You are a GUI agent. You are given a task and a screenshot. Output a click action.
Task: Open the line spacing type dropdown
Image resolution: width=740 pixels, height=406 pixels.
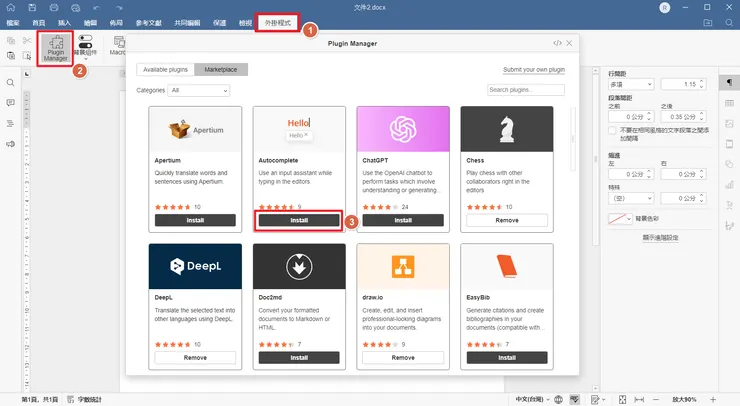click(631, 84)
